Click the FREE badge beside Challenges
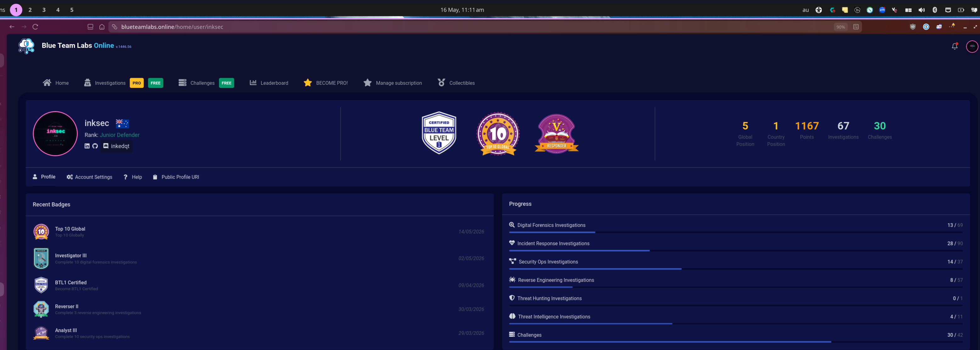 (x=226, y=83)
